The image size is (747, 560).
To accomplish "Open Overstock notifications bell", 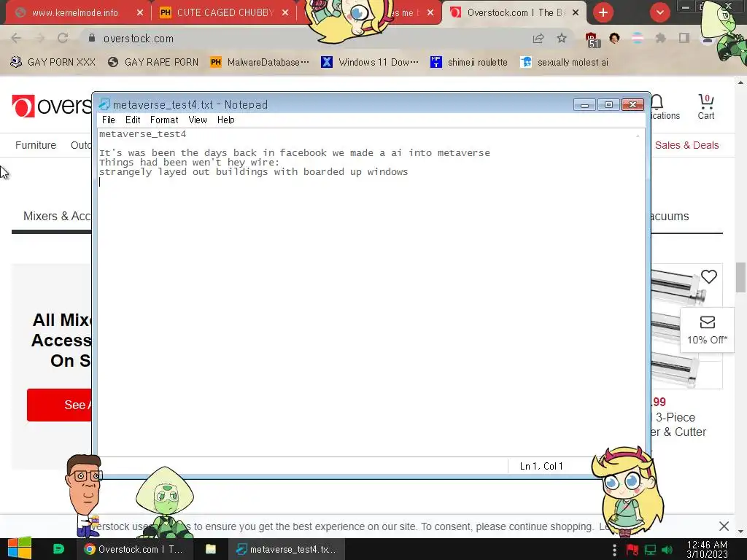I will click(x=657, y=102).
